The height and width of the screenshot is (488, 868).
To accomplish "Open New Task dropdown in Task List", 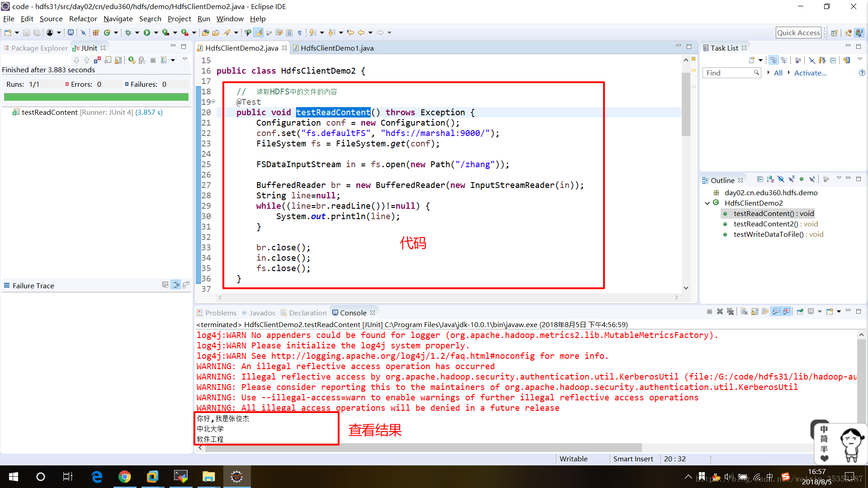I will pos(760,60).
